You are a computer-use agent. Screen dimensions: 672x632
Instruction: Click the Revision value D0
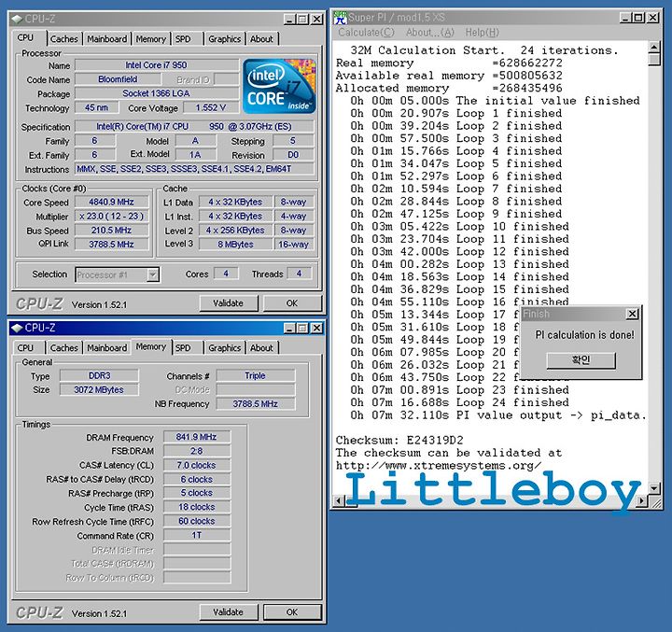[293, 155]
